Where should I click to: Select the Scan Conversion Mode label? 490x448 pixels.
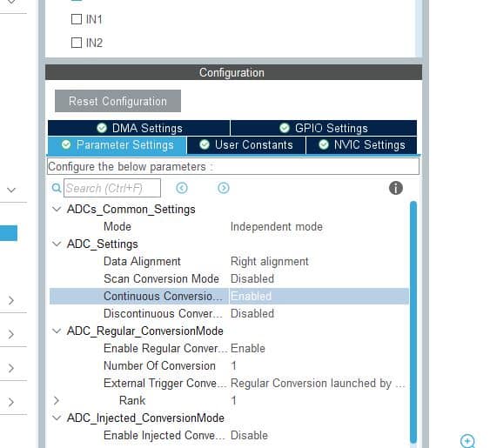pos(161,278)
